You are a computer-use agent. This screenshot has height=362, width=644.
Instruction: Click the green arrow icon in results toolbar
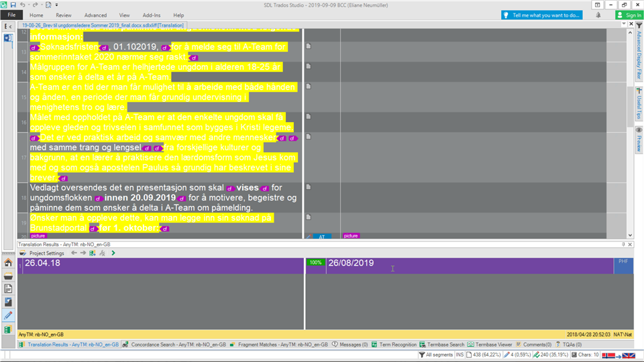tap(113, 253)
